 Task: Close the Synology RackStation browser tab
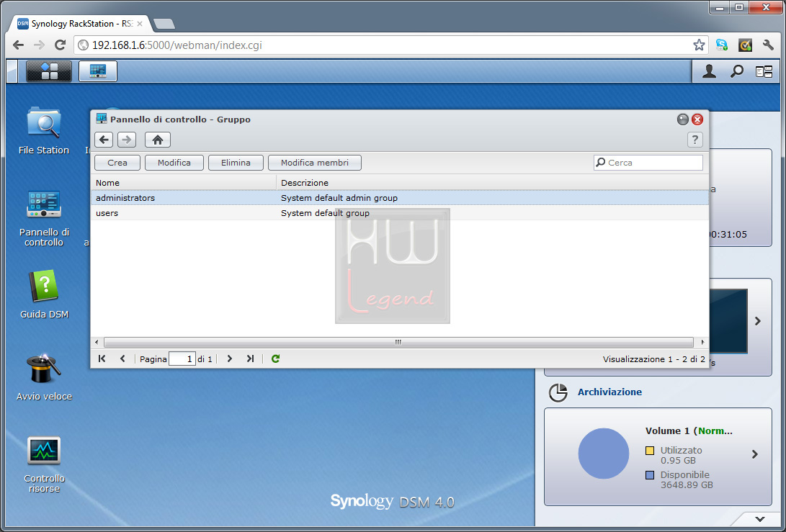click(140, 24)
